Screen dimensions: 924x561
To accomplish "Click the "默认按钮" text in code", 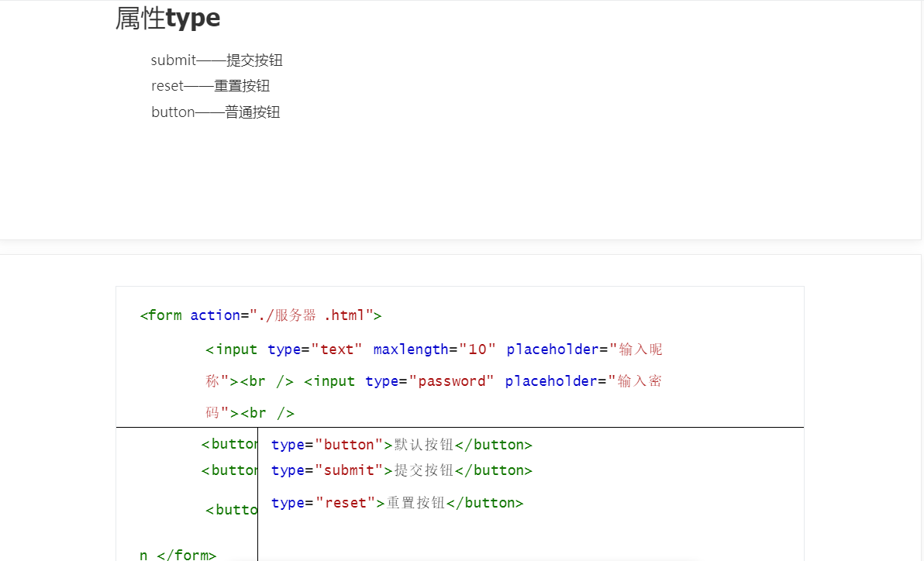I will (x=423, y=445).
